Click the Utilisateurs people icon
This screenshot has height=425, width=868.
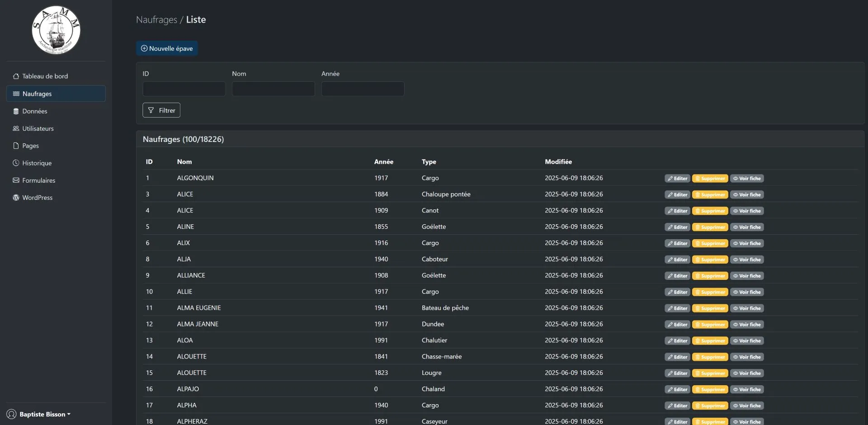pyautogui.click(x=16, y=128)
